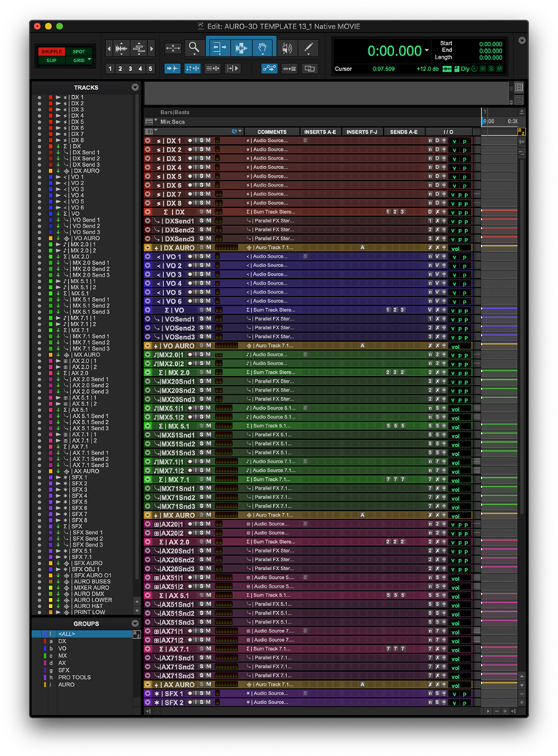The height and width of the screenshot is (756, 558).
Task: Select the COMMENTS column header
Action: (x=272, y=132)
